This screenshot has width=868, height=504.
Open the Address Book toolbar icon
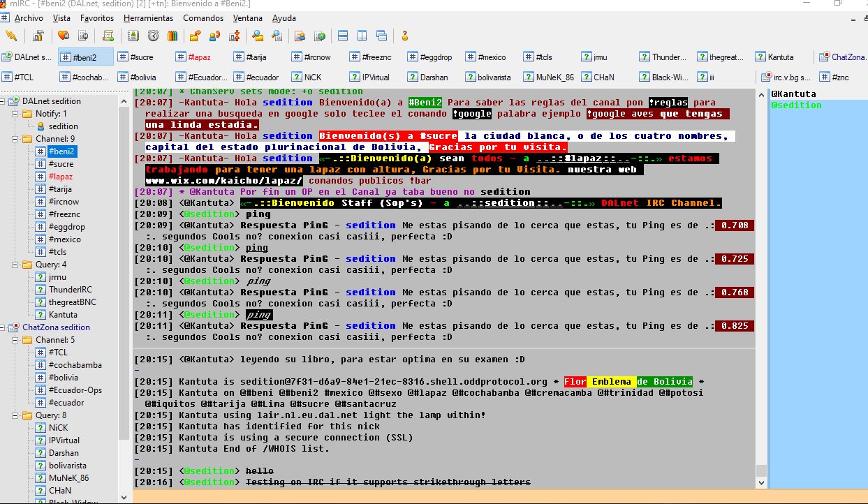pos(133,36)
